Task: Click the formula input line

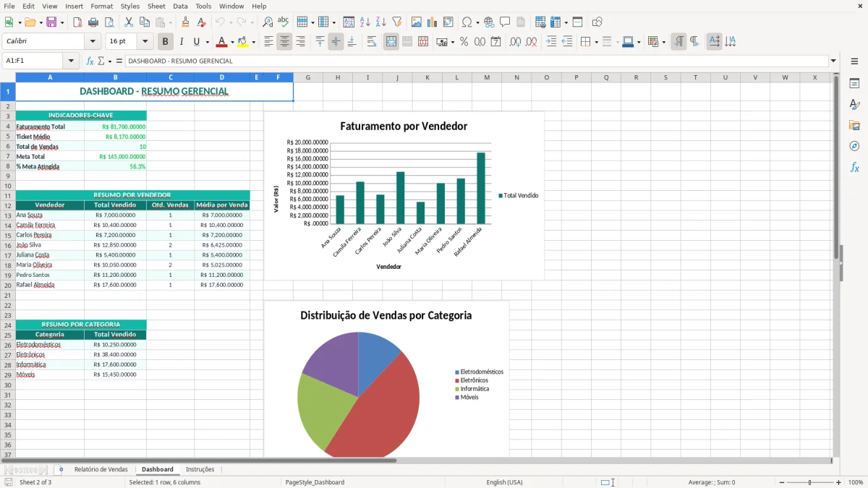Action: click(476, 61)
